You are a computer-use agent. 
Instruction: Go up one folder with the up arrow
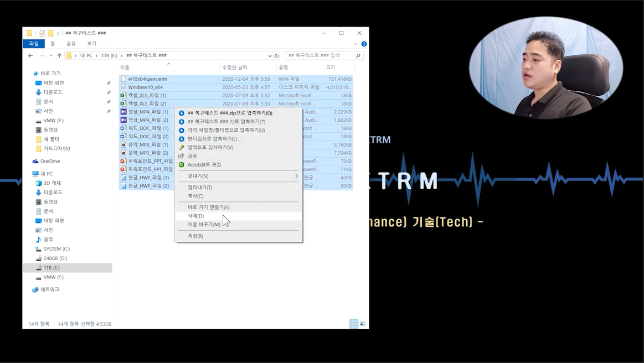[x=59, y=55]
